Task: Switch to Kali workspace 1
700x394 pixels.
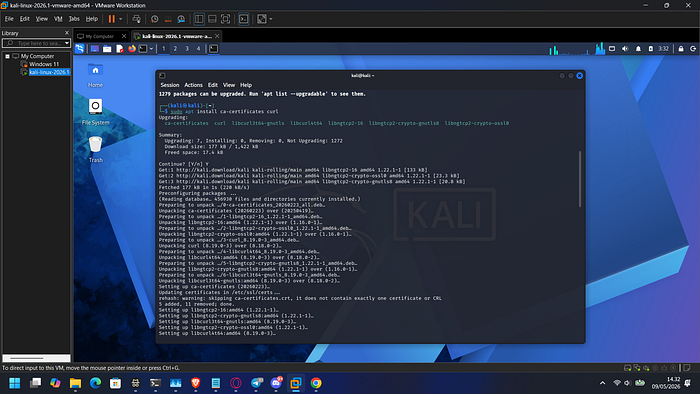Action: (163, 49)
